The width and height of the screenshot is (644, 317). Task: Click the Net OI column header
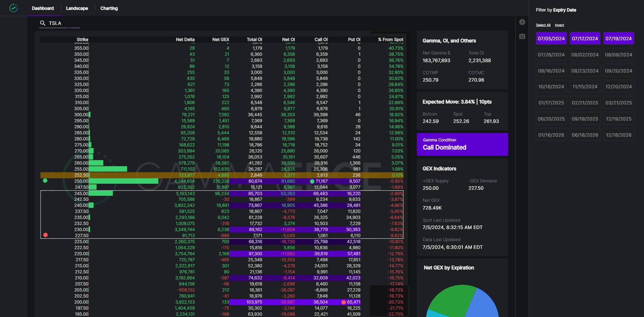pos(288,40)
